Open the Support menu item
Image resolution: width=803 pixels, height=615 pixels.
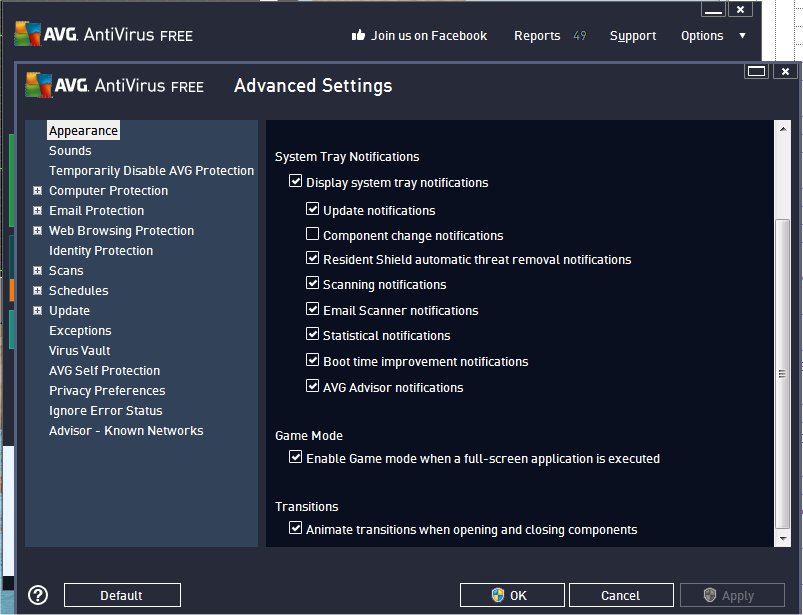633,35
